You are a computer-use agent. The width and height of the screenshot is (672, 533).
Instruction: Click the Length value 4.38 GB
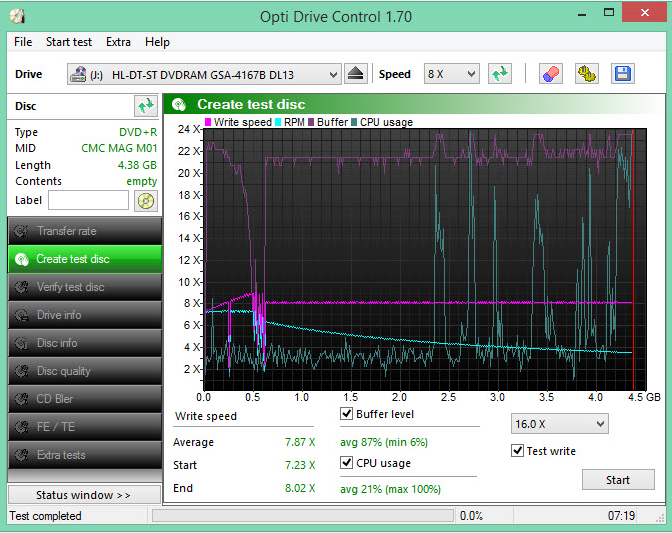pos(137,165)
